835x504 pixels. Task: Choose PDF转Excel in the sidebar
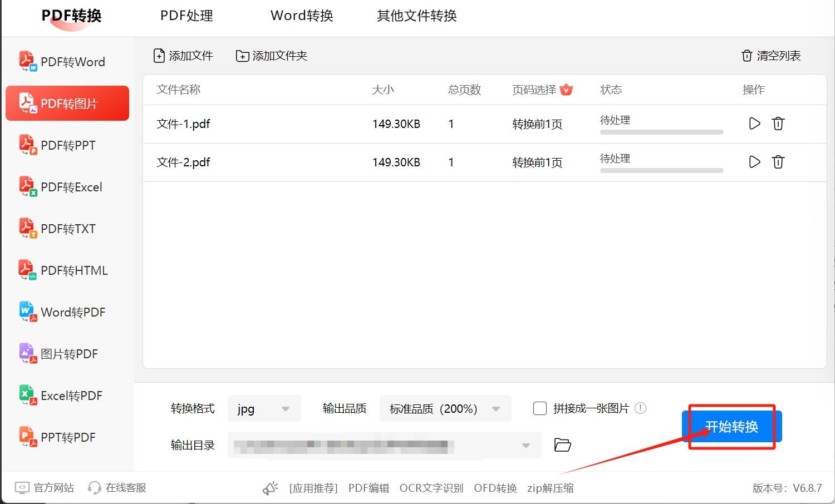click(67, 187)
